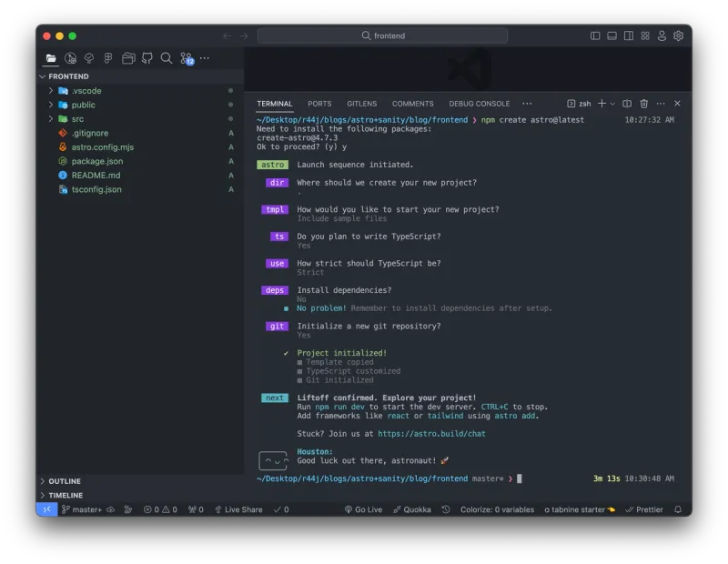Viewport: 728px width, 564px height.
Task: Open the tree checkmark activity icon
Action: pos(89,58)
